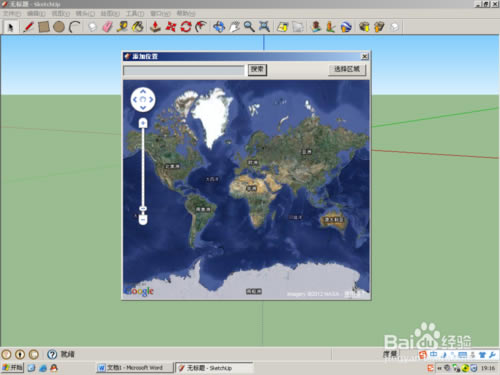
Task: Preview model in Google Earth icon
Action: coord(346,27)
